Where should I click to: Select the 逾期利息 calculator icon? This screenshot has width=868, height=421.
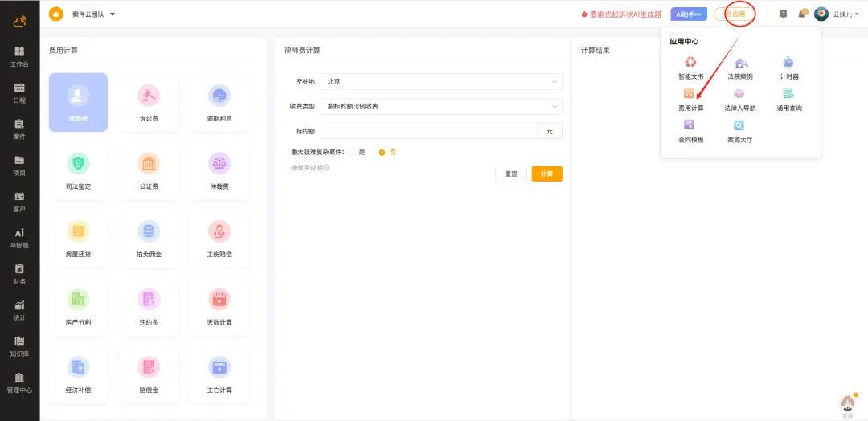219,102
